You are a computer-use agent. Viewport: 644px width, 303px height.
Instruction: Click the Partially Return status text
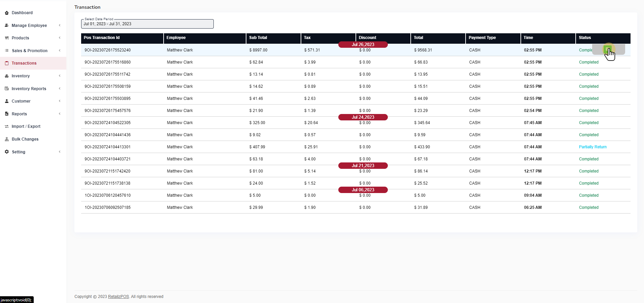592,147
